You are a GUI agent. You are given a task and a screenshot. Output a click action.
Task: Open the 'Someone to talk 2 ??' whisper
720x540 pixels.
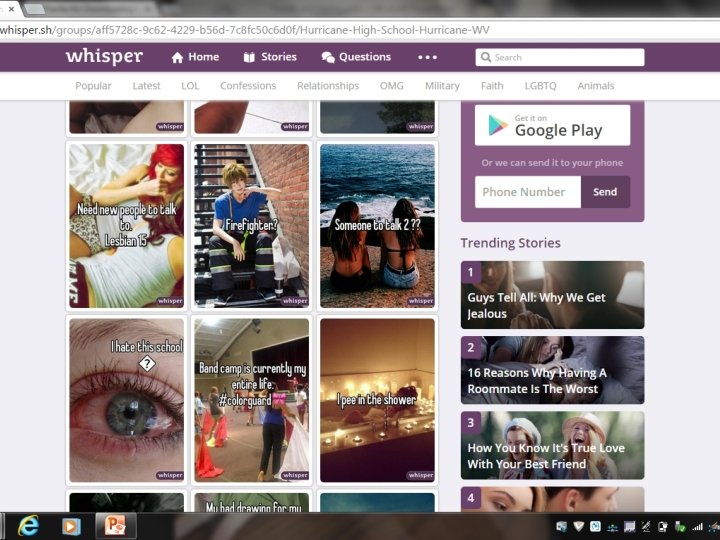click(377, 226)
